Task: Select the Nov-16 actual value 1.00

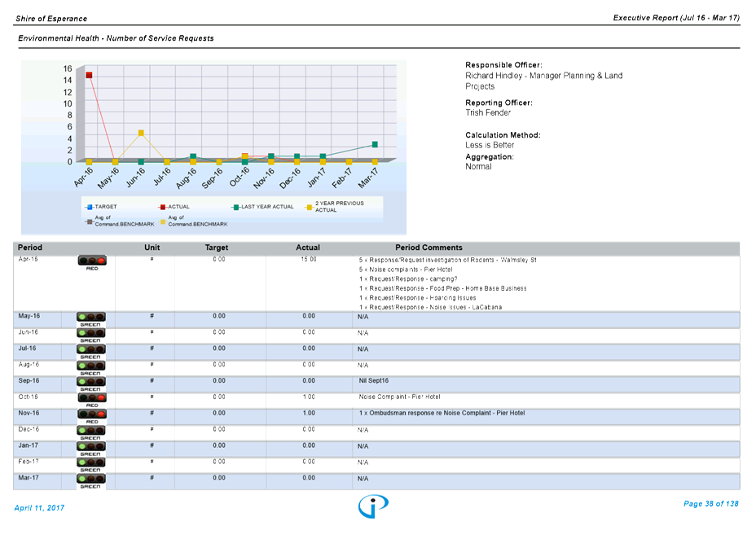Action: click(309, 413)
